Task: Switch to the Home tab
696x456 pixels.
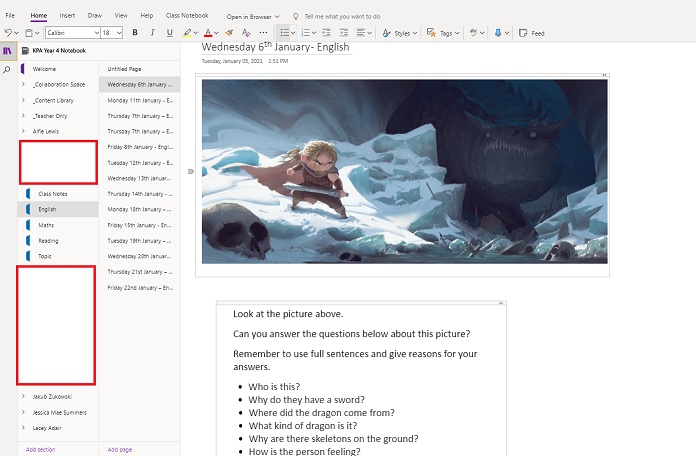Action: (x=39, y=16)
